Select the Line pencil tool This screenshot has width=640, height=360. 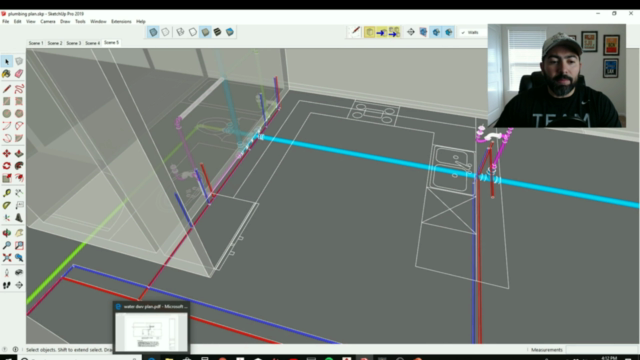[7, 89]
